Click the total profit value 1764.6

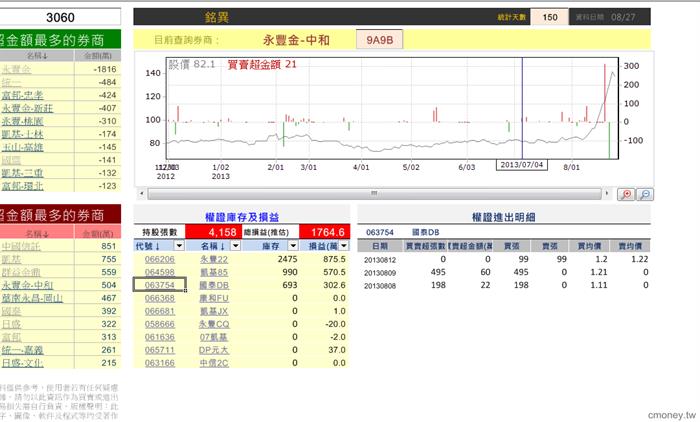tap(327, 232)
